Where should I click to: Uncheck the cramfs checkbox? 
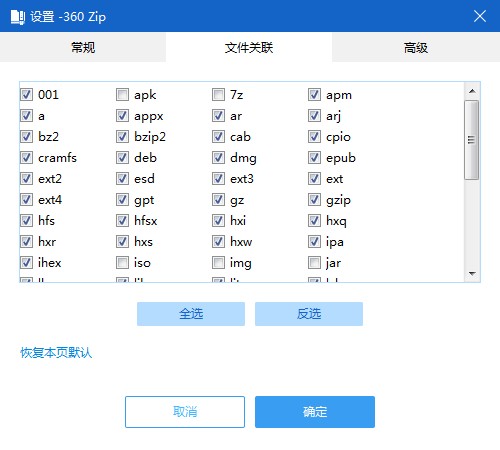26,158
